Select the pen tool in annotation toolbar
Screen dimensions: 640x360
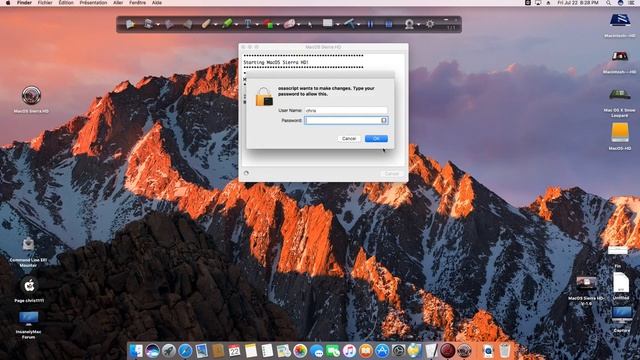click(206, 24)
